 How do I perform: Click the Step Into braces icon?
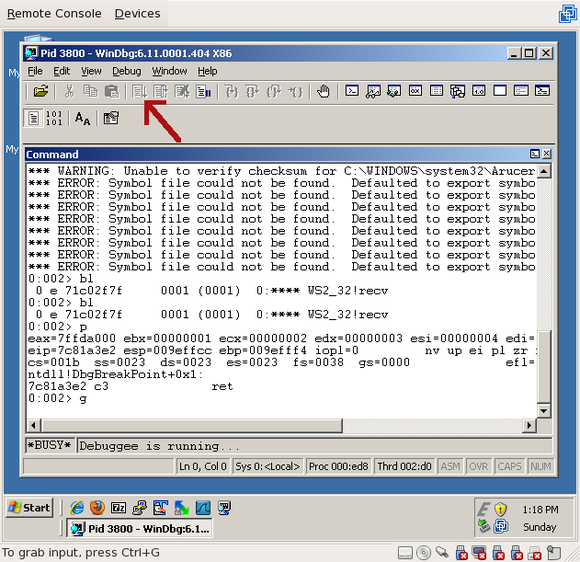click(x=232, y=91)
